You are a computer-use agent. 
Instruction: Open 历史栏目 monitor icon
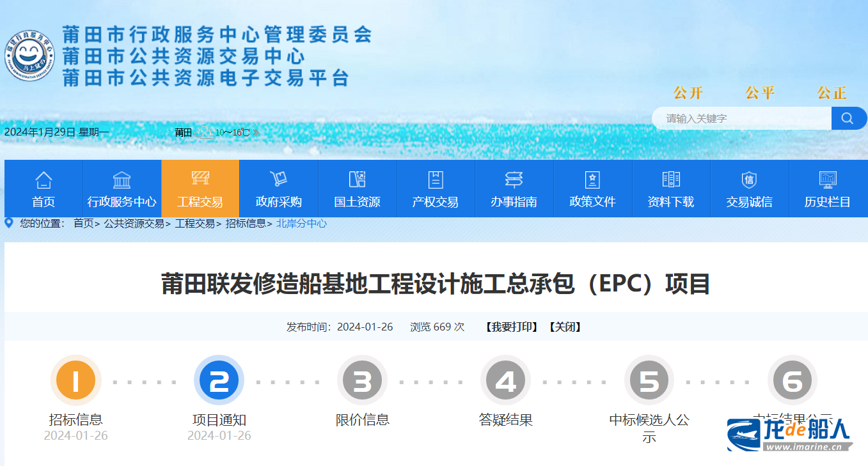pyautogui.click(x=828, y=179)
